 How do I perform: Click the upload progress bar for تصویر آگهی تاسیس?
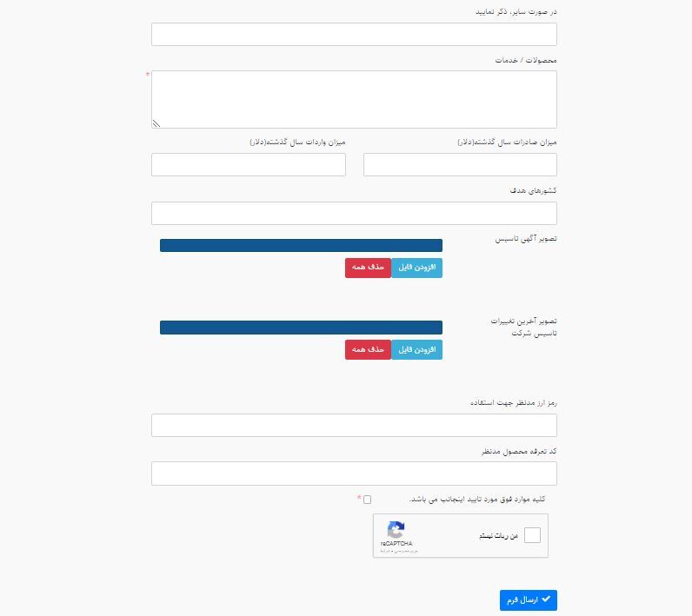click(x=301, y=246)
